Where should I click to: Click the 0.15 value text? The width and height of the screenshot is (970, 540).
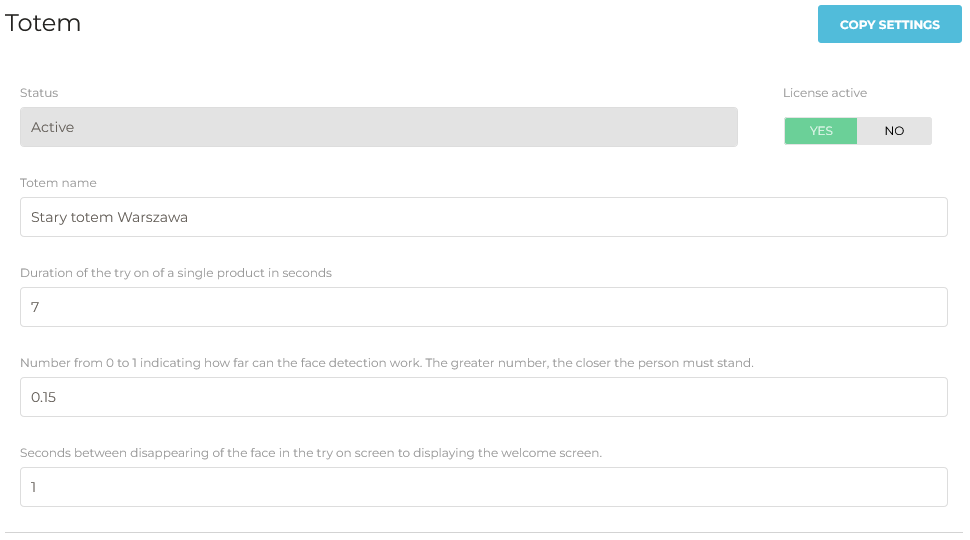pyautogui.click(x=44, y=397)
